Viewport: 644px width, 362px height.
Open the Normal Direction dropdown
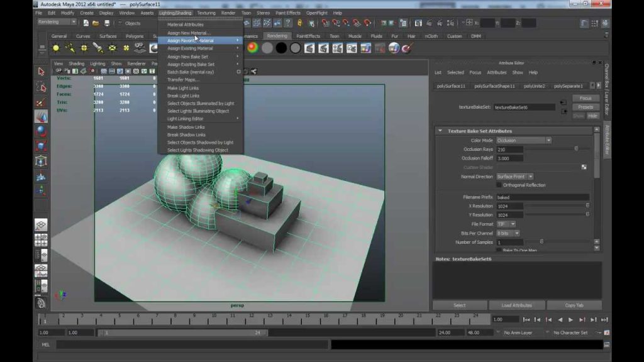(x=514, y=177)
